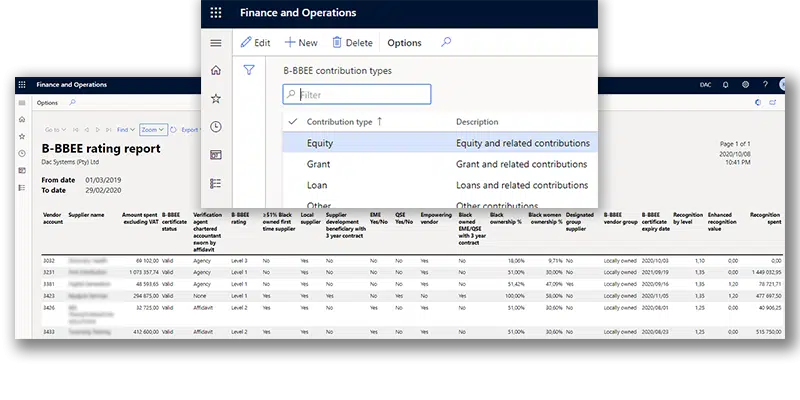Select the Grant contribution type row
800x400 pixels.
319,164
